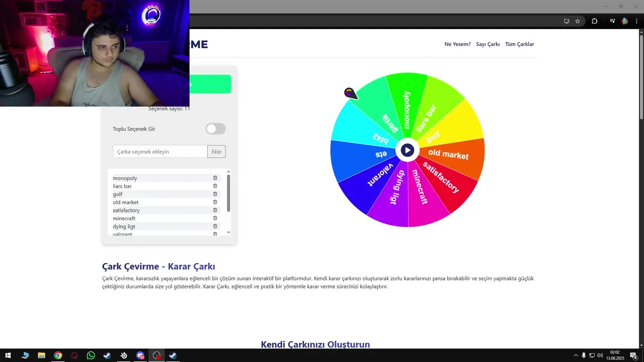Delete minecraft via its trash icon
This screenshot has height=362, width=644.
215,218
